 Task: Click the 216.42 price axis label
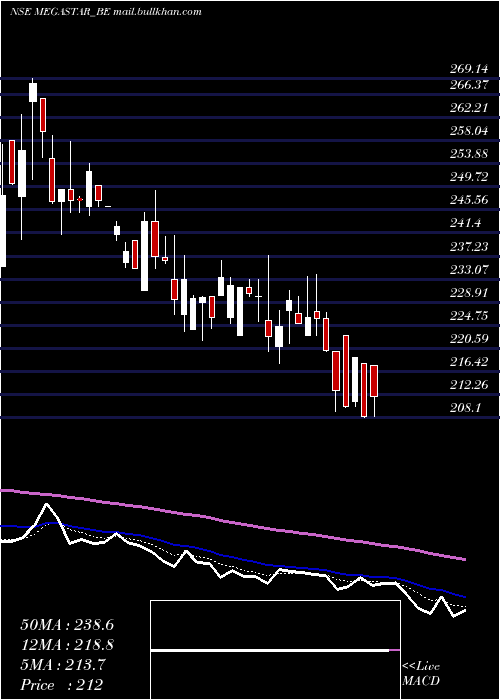(x=469, y=362)
